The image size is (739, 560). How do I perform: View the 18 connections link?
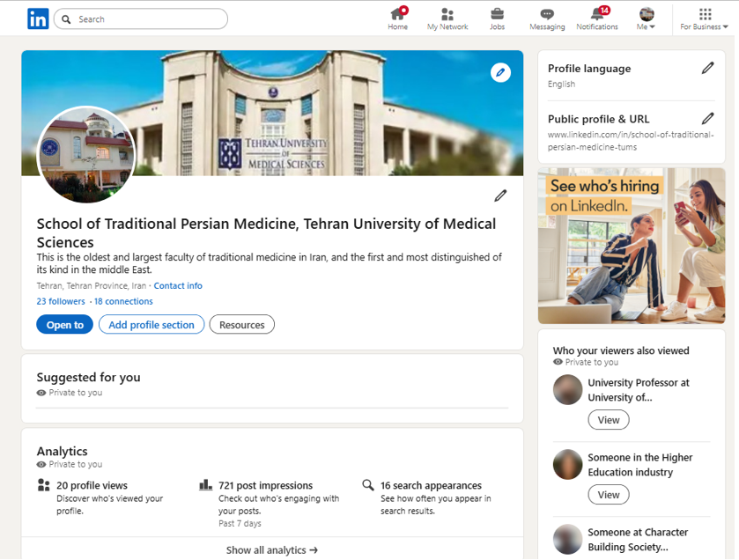(x=123, y=301)
